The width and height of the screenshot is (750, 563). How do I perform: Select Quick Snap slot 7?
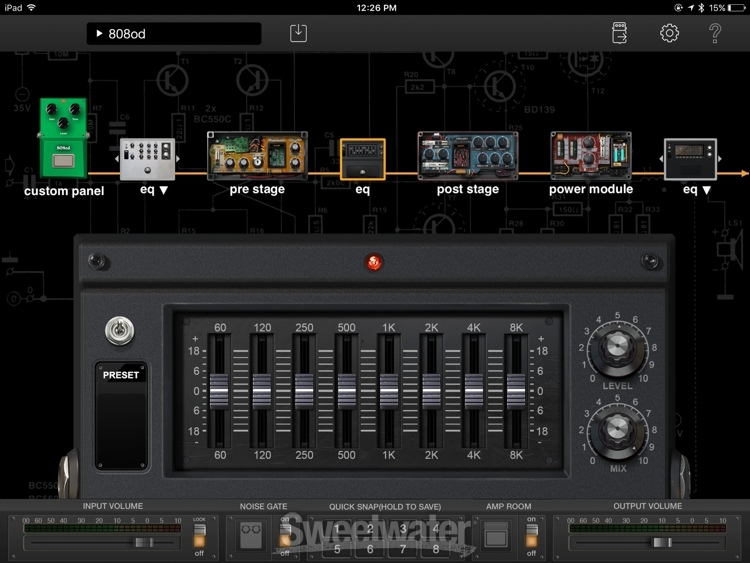point(403,549)
